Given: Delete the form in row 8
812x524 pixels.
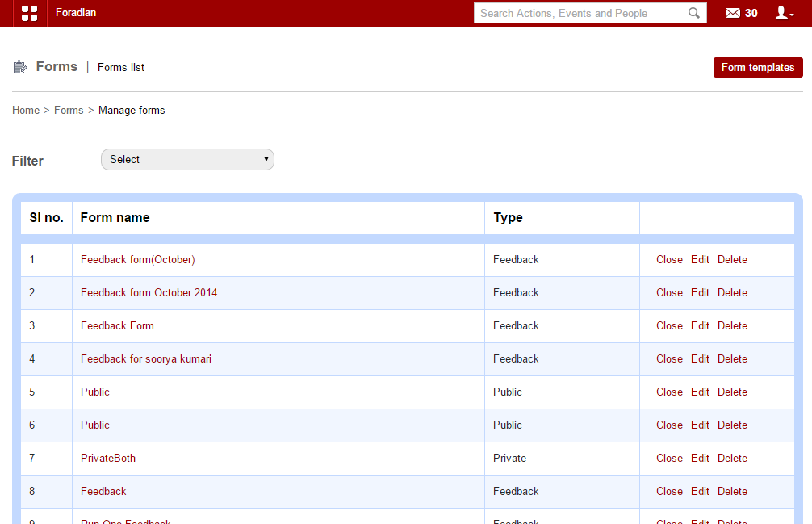Looking at the screenshot, I should coord(732,492).
